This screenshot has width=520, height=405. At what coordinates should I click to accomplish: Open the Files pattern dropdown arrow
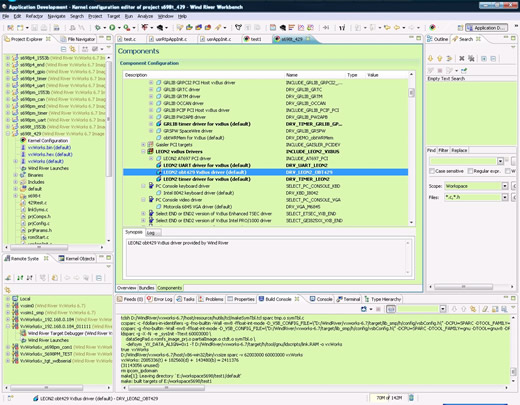(x=505, y=197)
